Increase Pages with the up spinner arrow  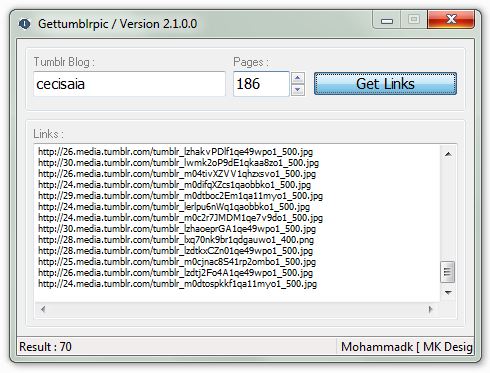pos(298,78)
